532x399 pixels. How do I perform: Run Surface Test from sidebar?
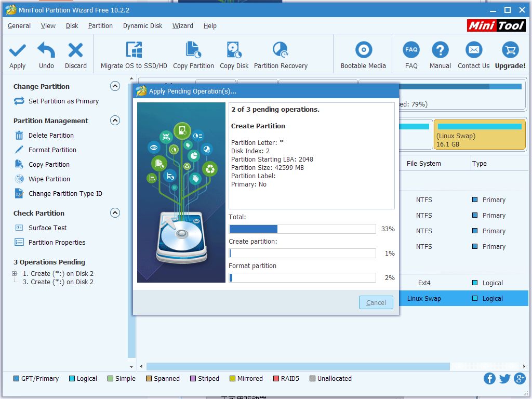[x=47, y=228]
